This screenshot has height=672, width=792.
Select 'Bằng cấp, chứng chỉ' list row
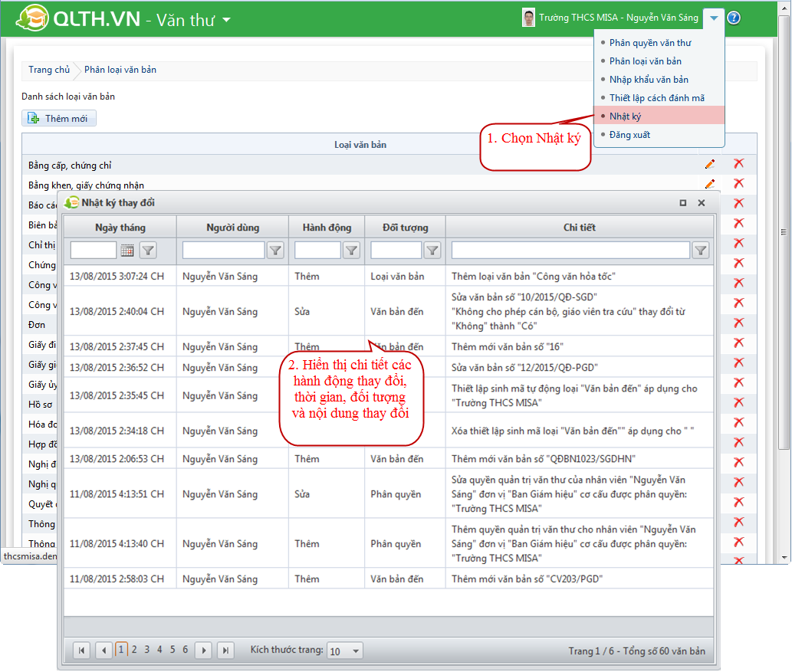[x=360, y=165]
